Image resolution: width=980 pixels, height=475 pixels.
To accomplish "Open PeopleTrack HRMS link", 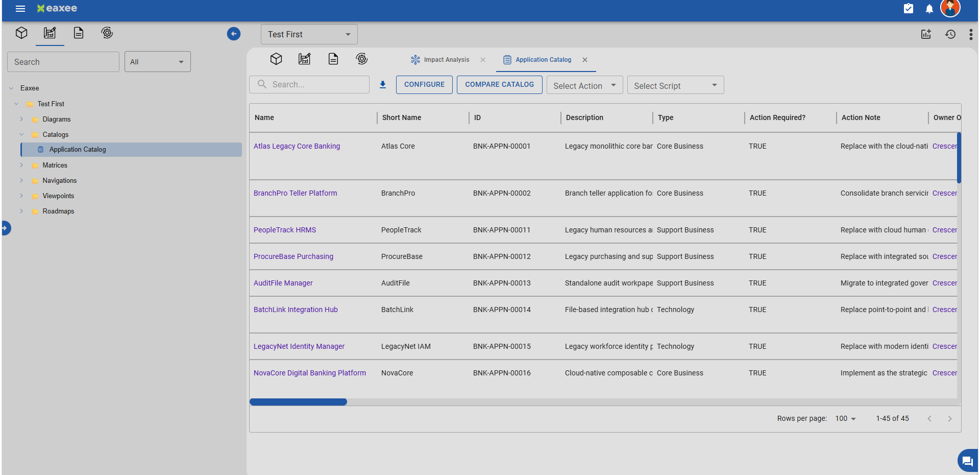I will tap(285, 230).
